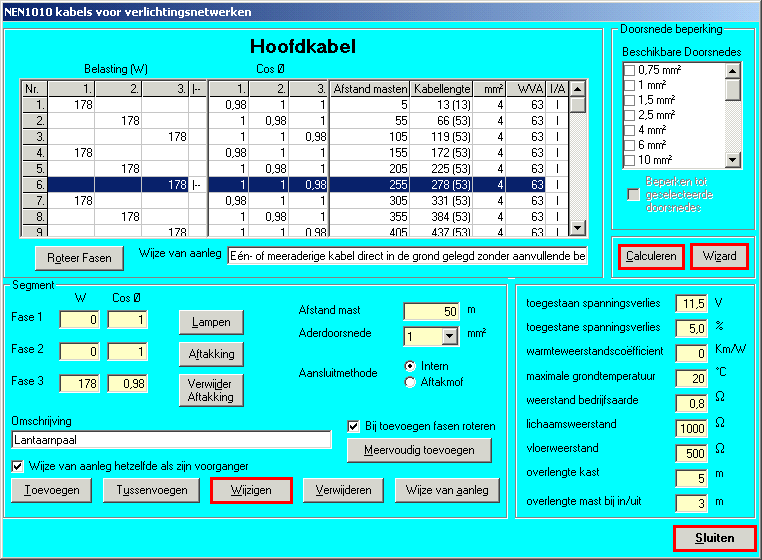
Task: Click the maximale grondtemperatuur field
Action: 692,378
